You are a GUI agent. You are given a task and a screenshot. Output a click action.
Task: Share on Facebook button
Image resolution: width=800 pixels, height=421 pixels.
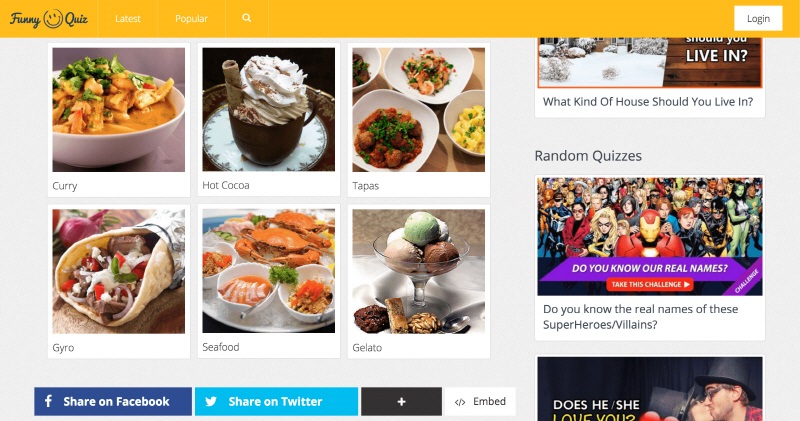pos(113,402)
